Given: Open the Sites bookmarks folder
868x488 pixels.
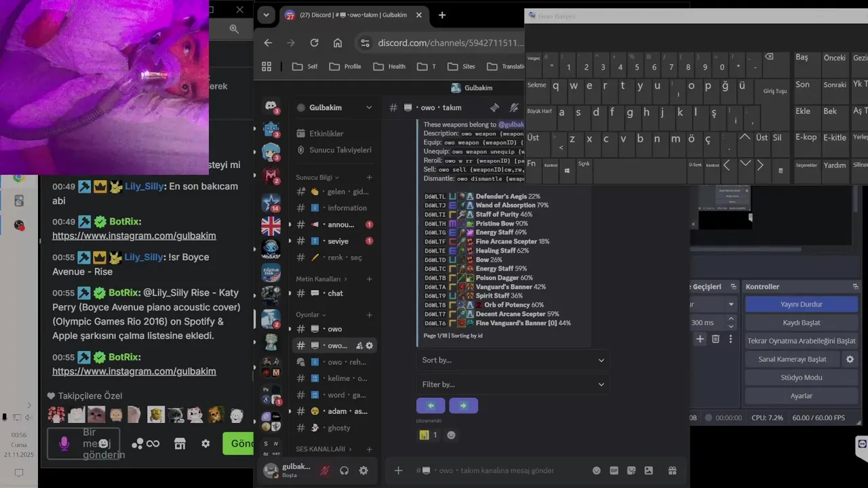Looking at the screenshot, I should 461,66.
